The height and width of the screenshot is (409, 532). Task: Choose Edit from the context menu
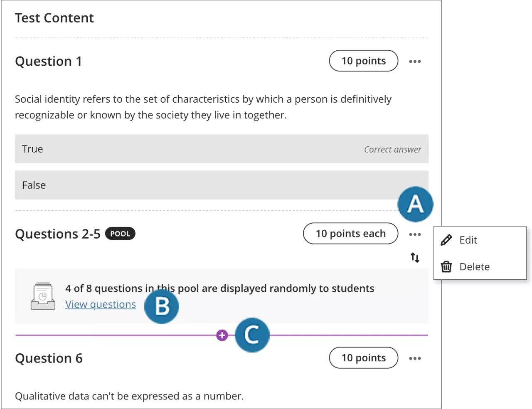(468, 240)
